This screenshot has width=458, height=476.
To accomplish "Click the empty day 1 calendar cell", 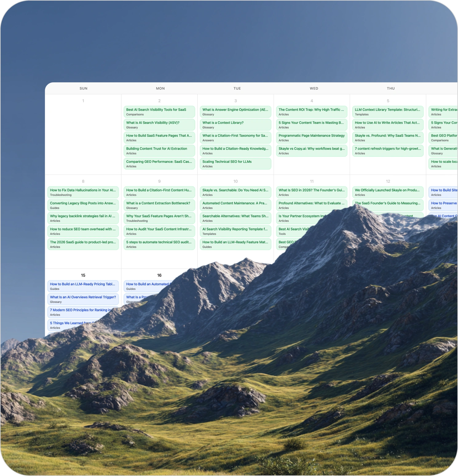I will click(83, 138).
